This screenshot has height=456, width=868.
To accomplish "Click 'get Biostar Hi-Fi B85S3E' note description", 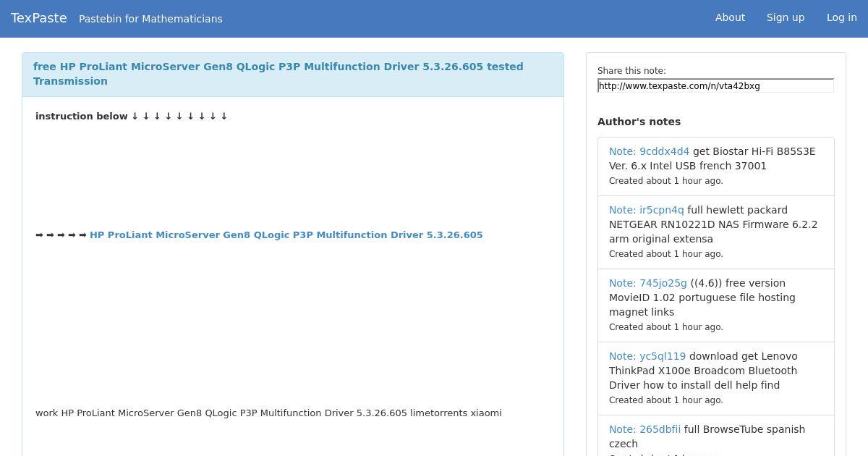I will point(712,159).
